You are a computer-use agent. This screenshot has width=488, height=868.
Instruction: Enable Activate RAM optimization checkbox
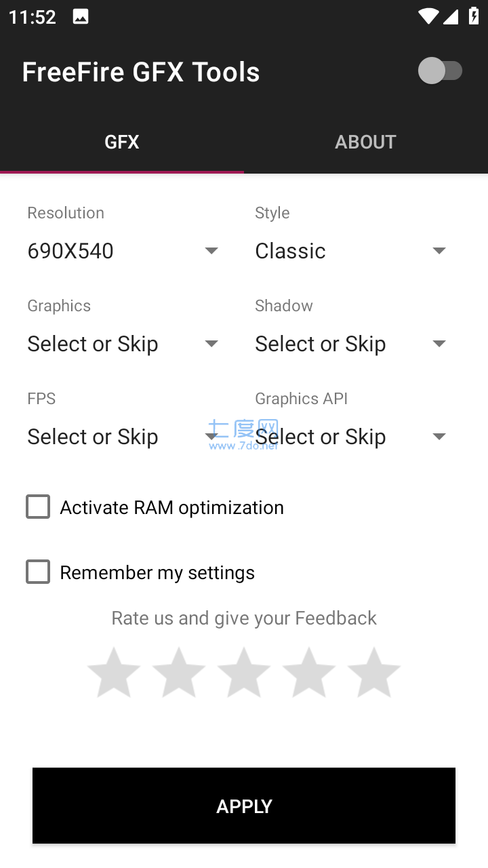(38, 507)
